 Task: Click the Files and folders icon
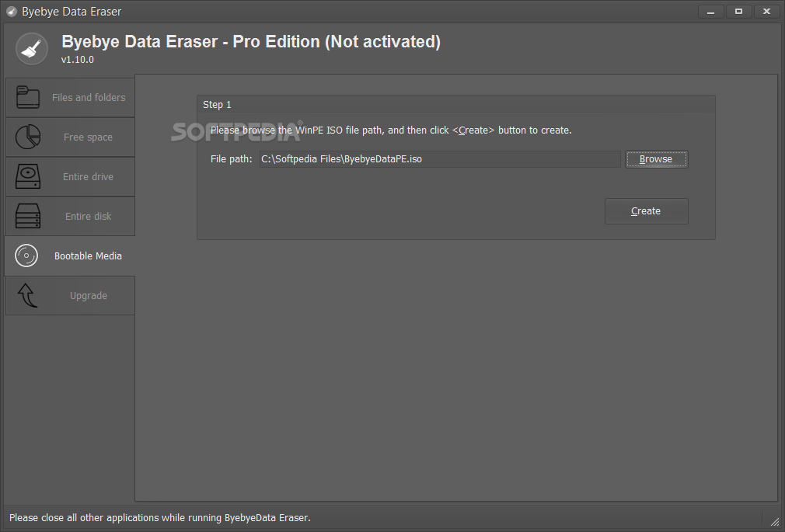point(27,97)
